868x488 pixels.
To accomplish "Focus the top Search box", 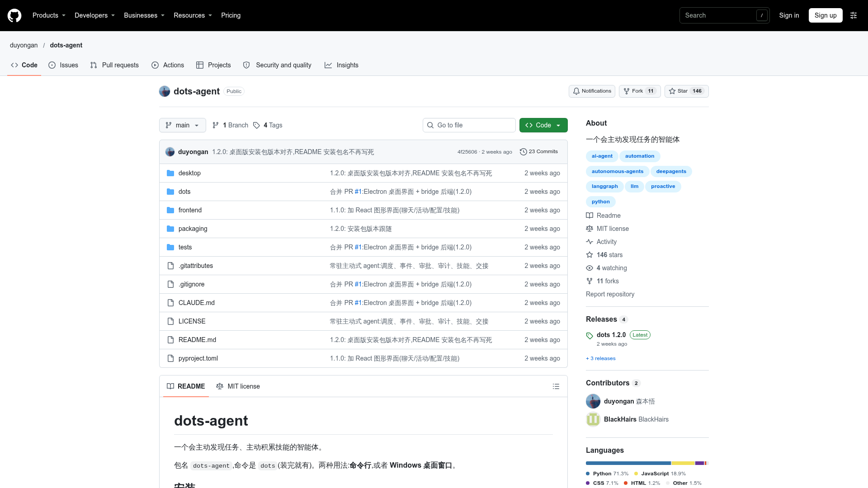I will (x=725, y=15).
